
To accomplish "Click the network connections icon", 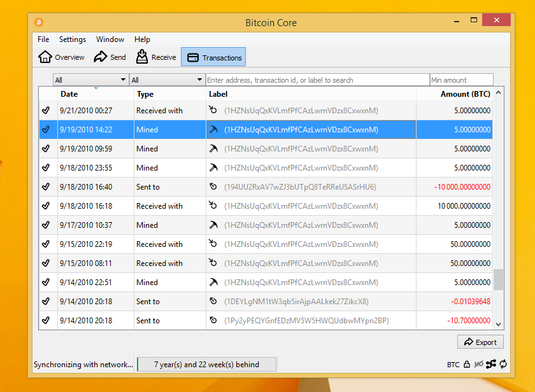I will pyautogui.click(x=490, y=365).
